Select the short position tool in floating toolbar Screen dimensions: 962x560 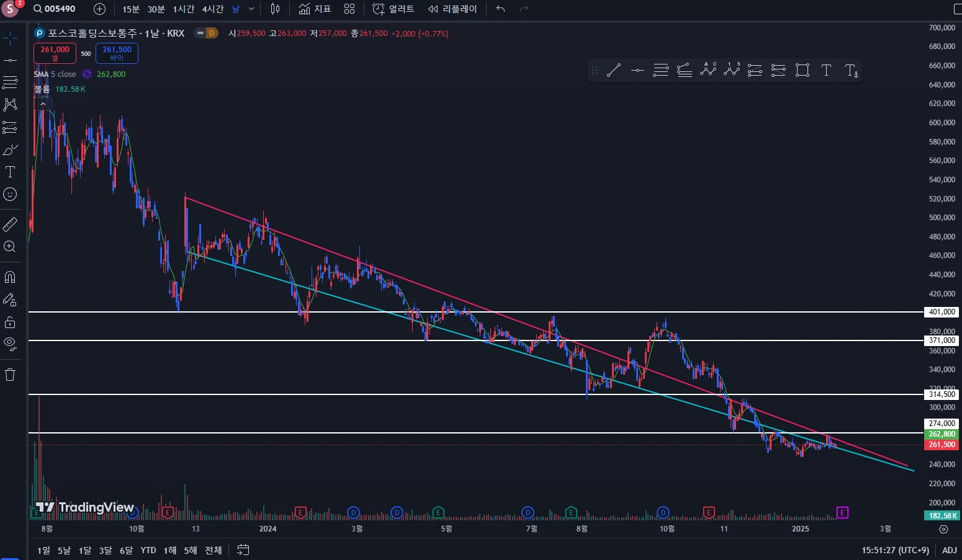coord(778,71)
